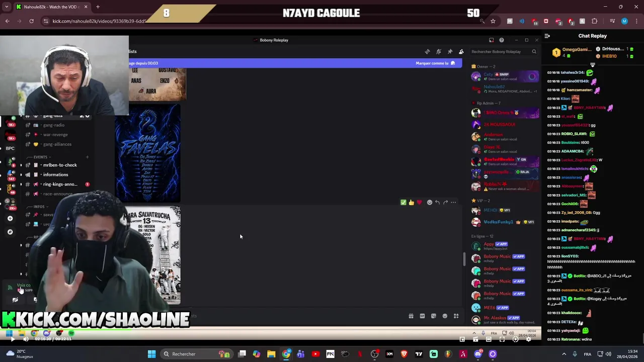Click Windows taskbar Rechercher search box
Image resolution: width=644 pixels, height=362 pixels.
click(196, 354)
